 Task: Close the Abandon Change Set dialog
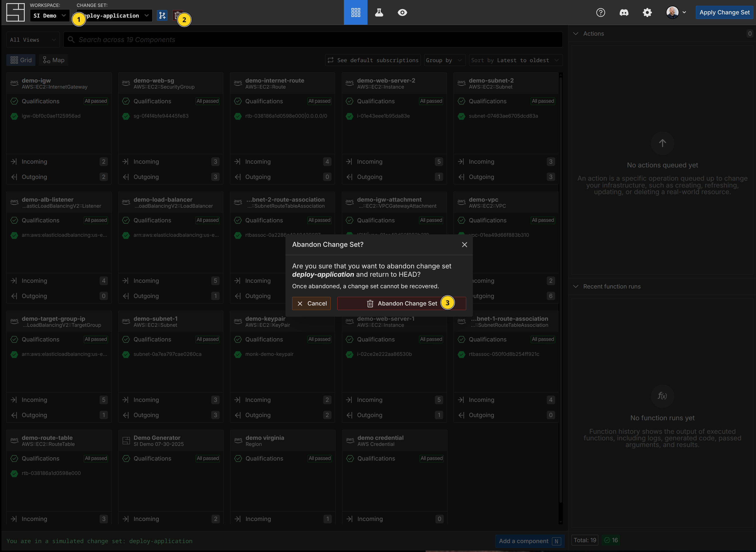(464, 245)
